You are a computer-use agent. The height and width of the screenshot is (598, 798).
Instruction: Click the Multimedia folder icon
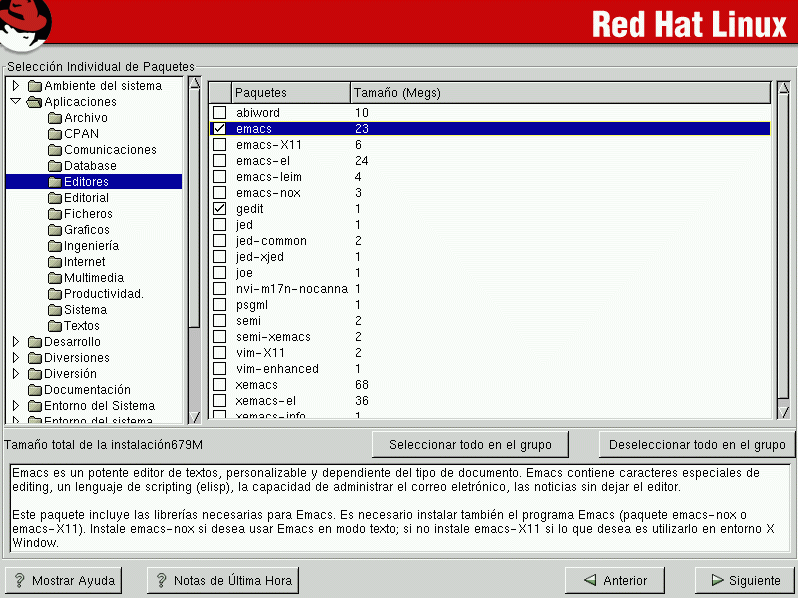point(55,278)
